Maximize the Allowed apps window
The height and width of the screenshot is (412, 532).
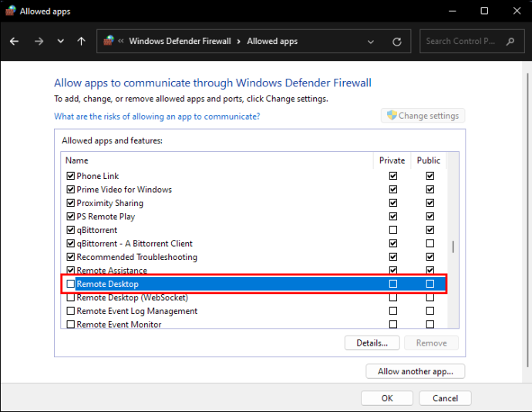click(x=484, y=11)
